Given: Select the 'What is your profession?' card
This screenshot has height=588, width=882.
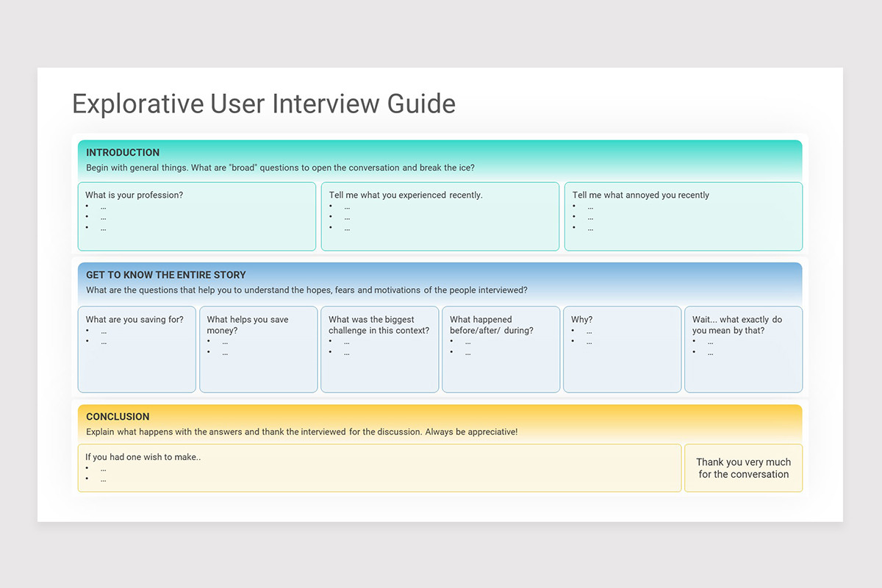Looking at the screenshot, I should click(x=197, y=217).
